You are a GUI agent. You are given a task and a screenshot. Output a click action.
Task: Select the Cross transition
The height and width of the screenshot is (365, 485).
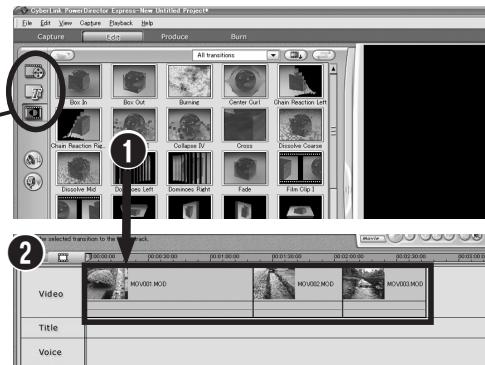[245, 125]
